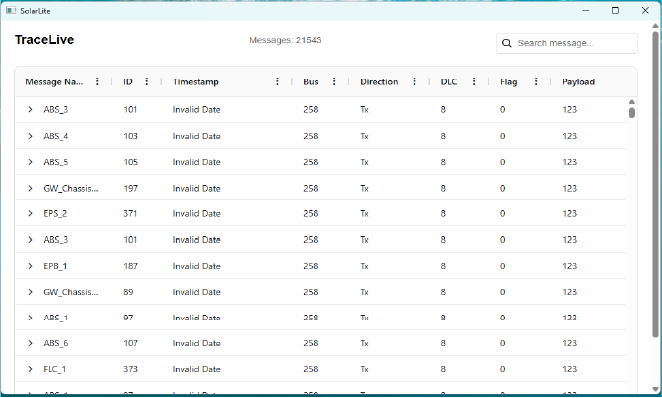This screenshot has height=398, width=662.
Task: Minimize the SolarLite window
Action: click(586, 11)
